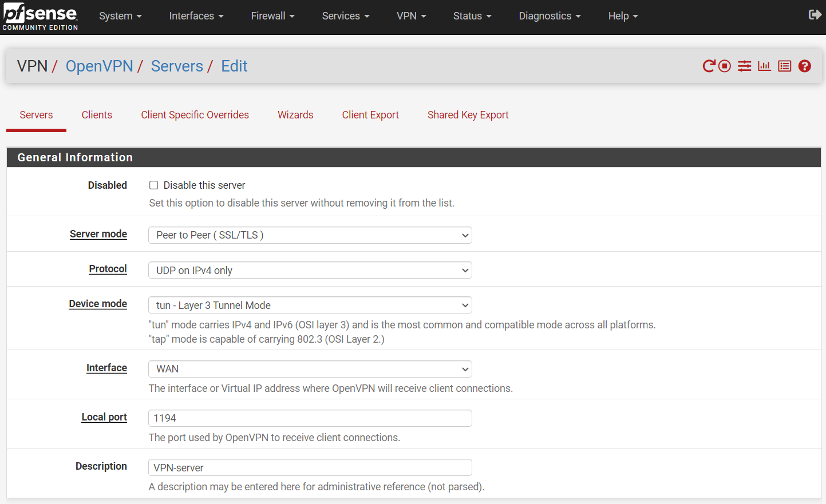Click the Description field label
Viewport: 826px width, 504px height.
tap(101, 466)
